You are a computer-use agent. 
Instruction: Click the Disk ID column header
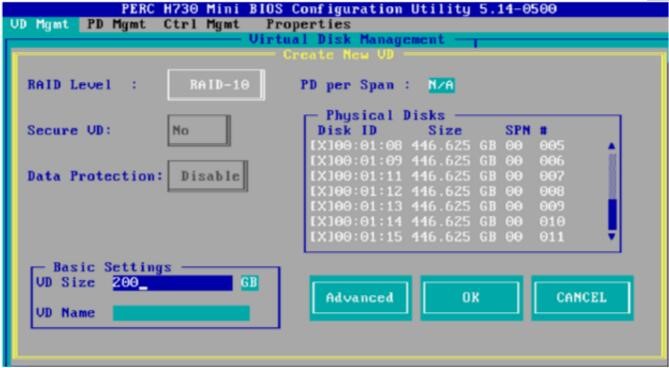pyautogui.click(x=347, y=130)
